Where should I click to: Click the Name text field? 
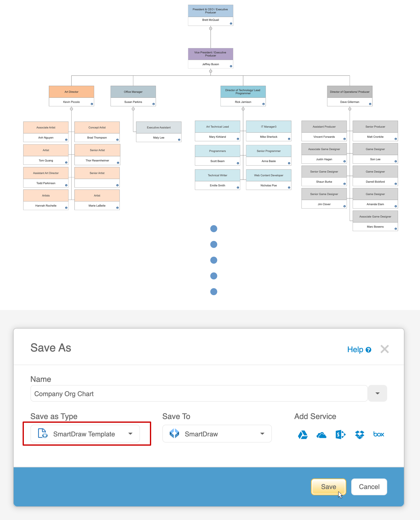199,394
